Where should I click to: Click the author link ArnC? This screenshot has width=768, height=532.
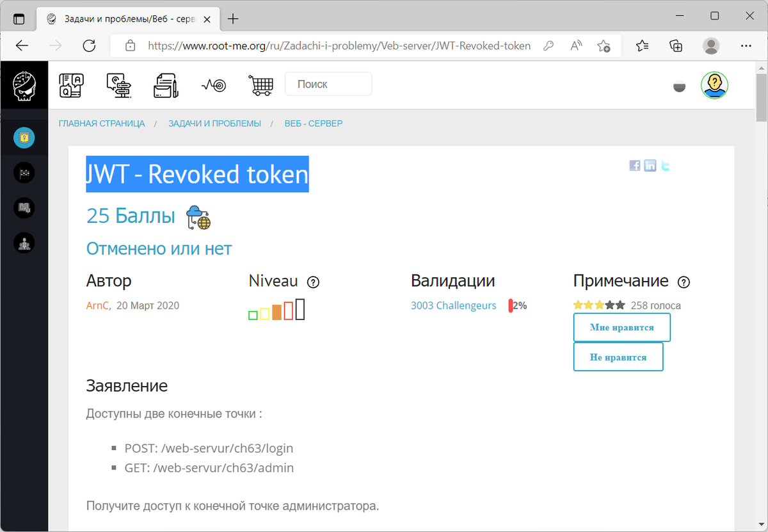click(x=98, y=305)
